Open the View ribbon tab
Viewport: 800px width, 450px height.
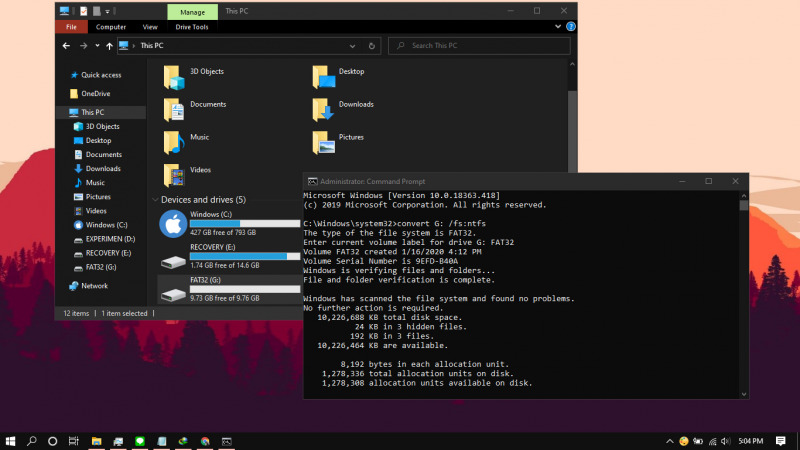[150, 27]
